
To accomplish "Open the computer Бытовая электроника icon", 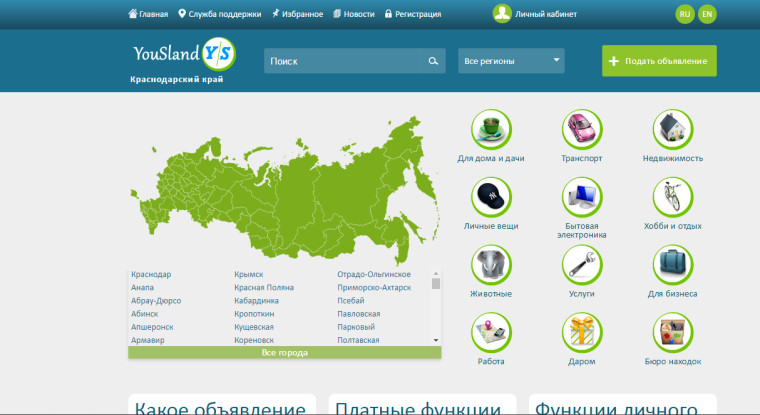I will point(582,197).
